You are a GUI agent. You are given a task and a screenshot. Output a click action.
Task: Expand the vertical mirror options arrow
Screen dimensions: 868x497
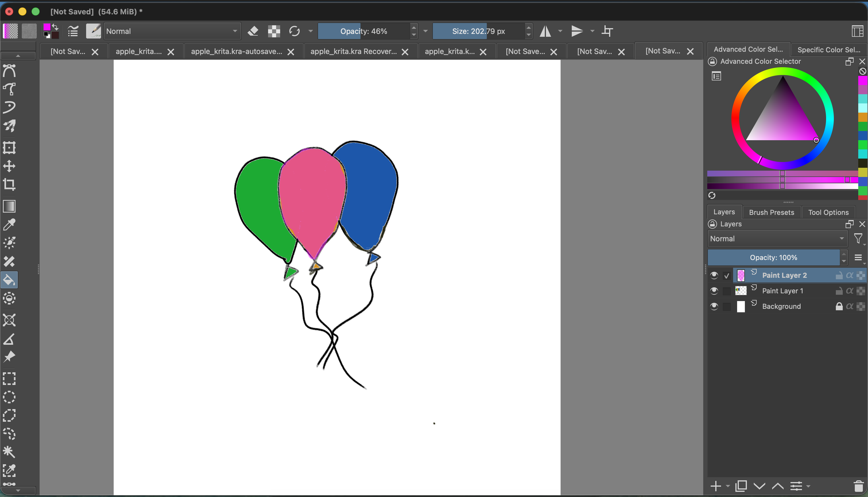click(592, 31)
